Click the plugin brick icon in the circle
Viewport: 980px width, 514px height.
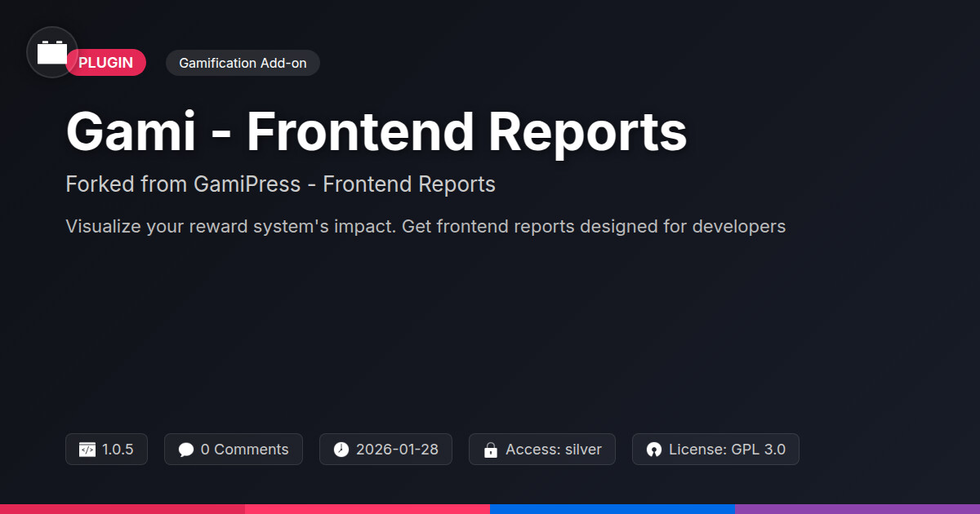click(x=52, y=53)
